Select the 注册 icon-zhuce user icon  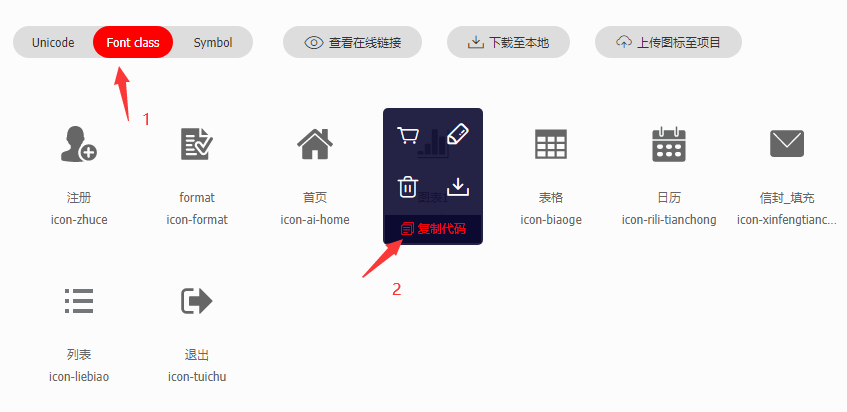[79, 144]
